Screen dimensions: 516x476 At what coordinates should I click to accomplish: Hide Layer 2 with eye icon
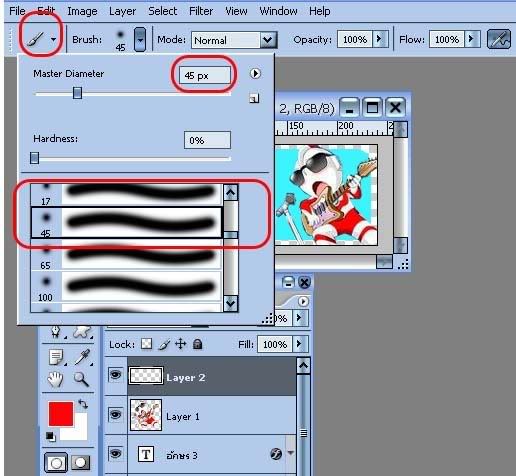coord(115,375)
